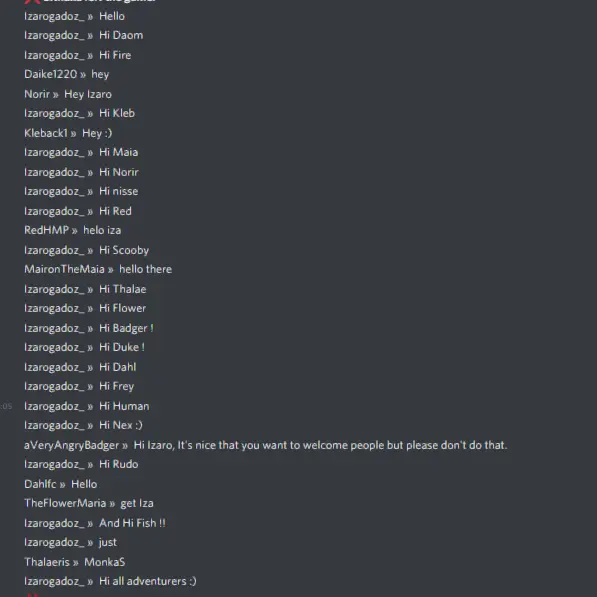Screen dimensions: 597x597
Task: Select the 'And Hi Fish !!' message
Action: coord(132,523)
